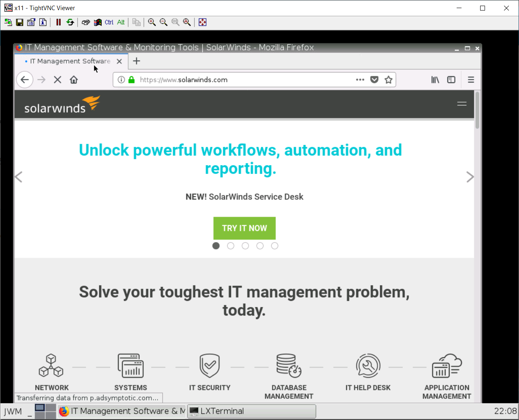The image size is (519, 420).
Task: Click TightVNC Save Connection floppy icon
Action: click(x=19, y=22)
